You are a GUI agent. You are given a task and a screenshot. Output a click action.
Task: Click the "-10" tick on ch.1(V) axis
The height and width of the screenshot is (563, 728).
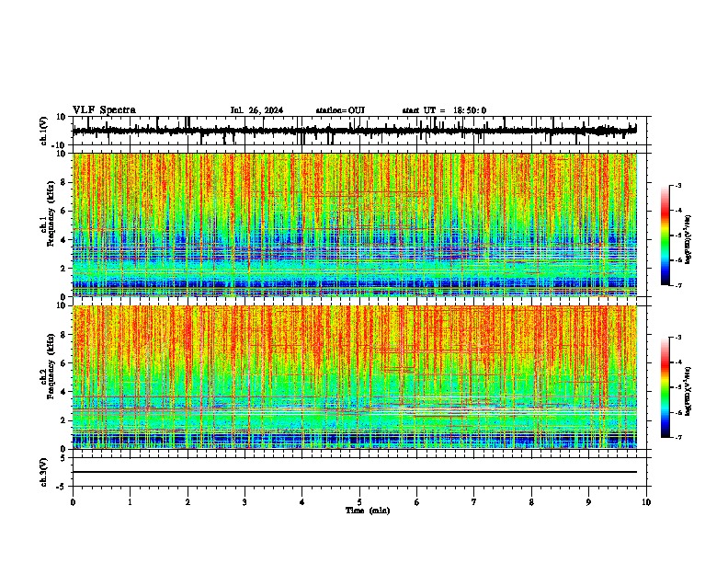(x=60, y=145)
